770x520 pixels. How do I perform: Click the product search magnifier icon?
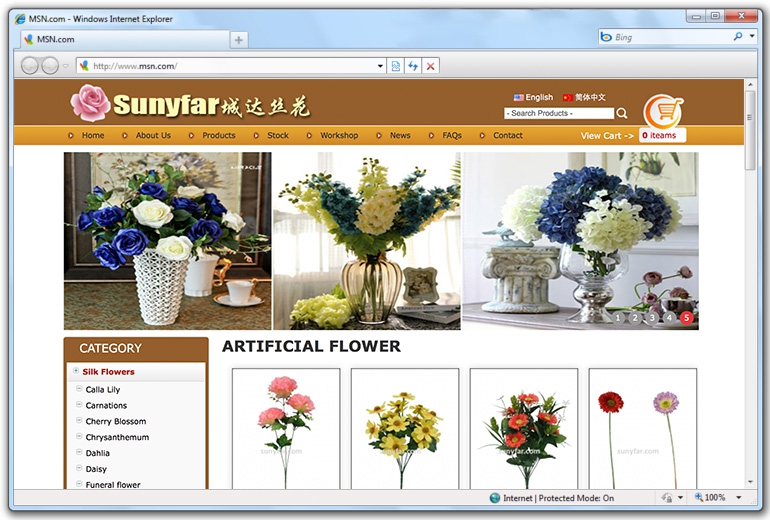coord(622,113)
